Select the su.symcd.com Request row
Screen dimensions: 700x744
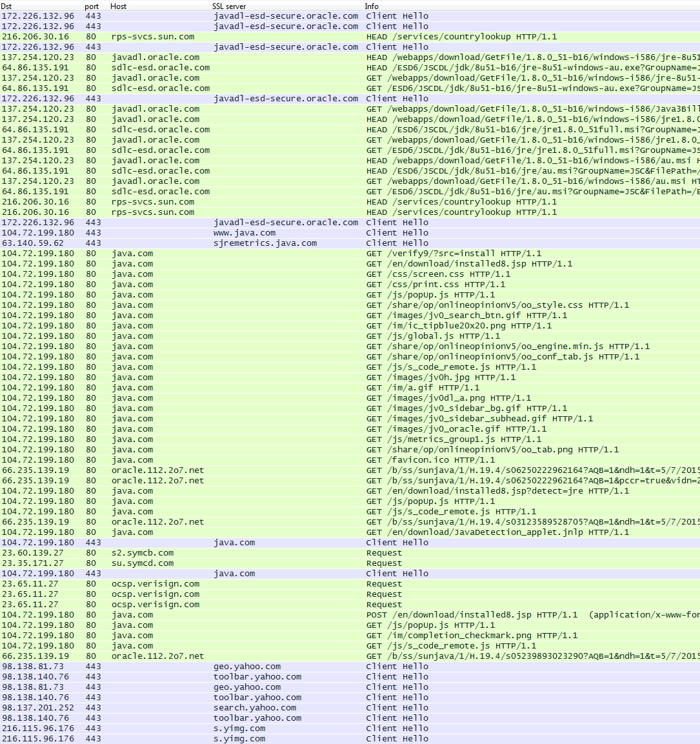tap(142, 563)
